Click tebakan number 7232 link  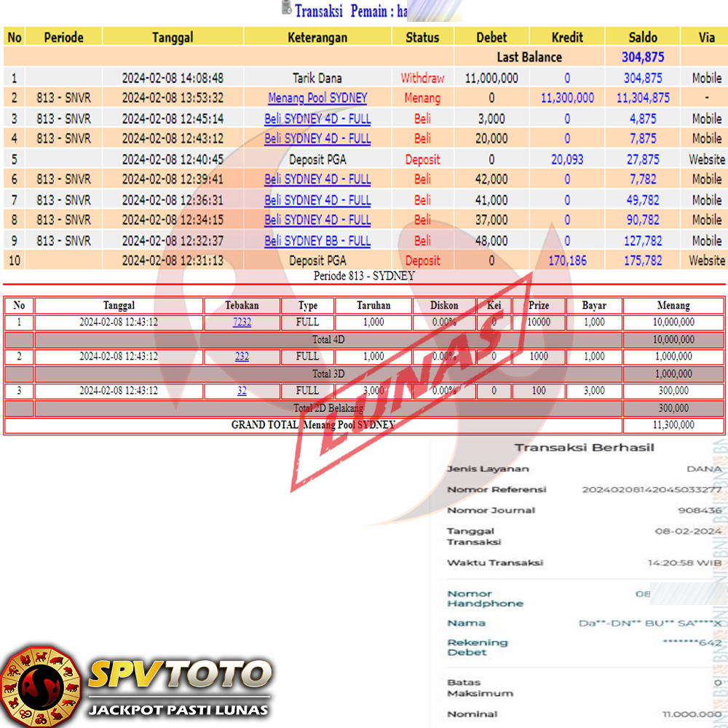click(242, 322)
